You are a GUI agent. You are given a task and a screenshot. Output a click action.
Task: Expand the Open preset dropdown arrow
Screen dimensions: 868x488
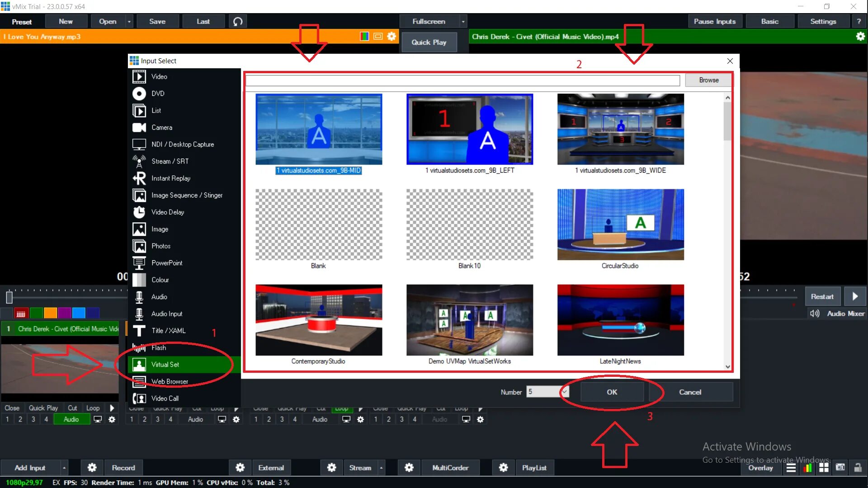(129, 21)
